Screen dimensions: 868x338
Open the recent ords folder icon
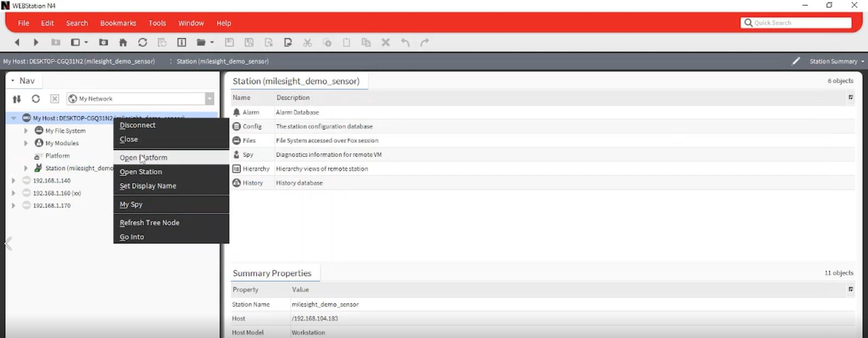point(103,42)
